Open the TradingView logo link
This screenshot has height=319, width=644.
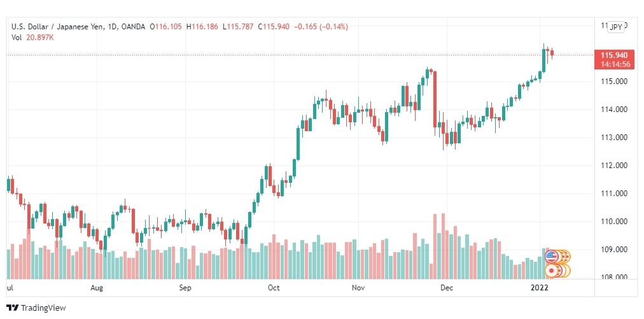coord(36,308)
